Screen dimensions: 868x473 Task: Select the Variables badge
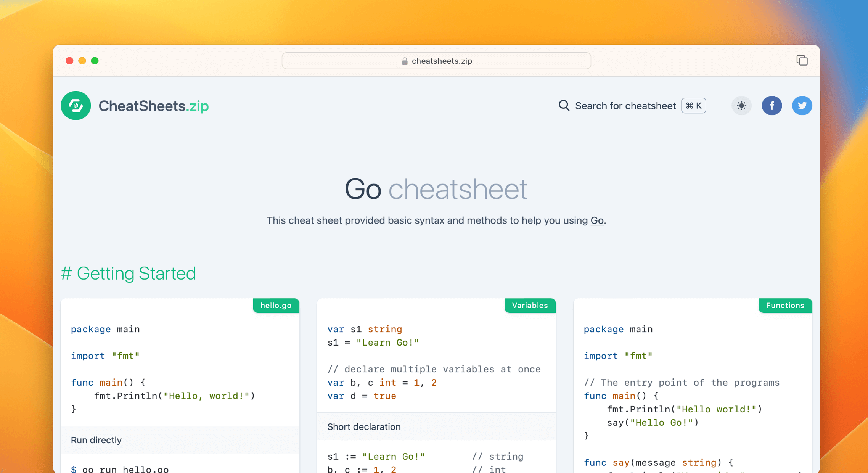(530, 305)
